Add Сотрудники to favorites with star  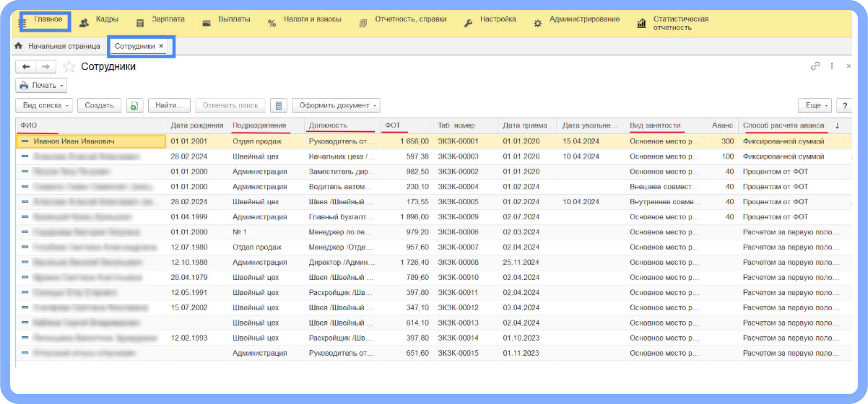(69, 67)
